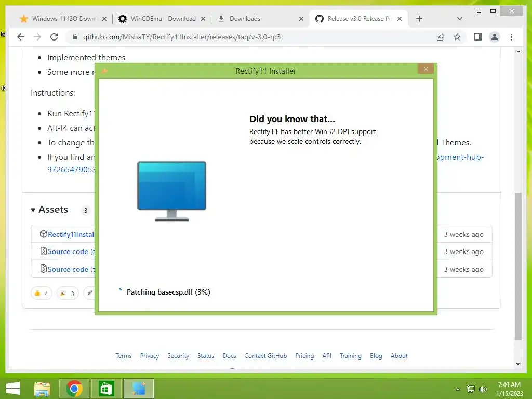Image resolution: width=532 pixels, height=399 pixels.
Task: Click the page vertical scrollbar thumb
Action: tap(518, 266)
